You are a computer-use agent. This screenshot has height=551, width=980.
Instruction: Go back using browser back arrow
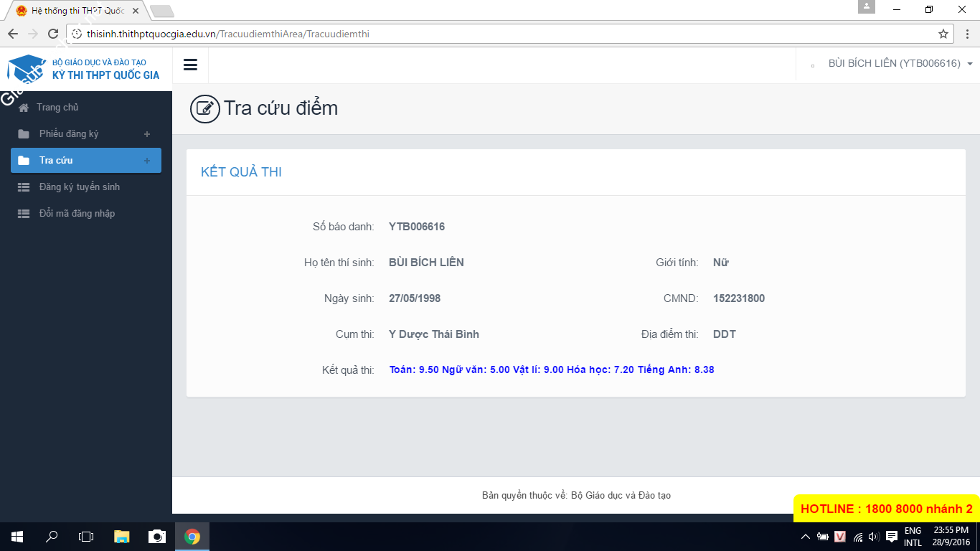pos(13,34)
